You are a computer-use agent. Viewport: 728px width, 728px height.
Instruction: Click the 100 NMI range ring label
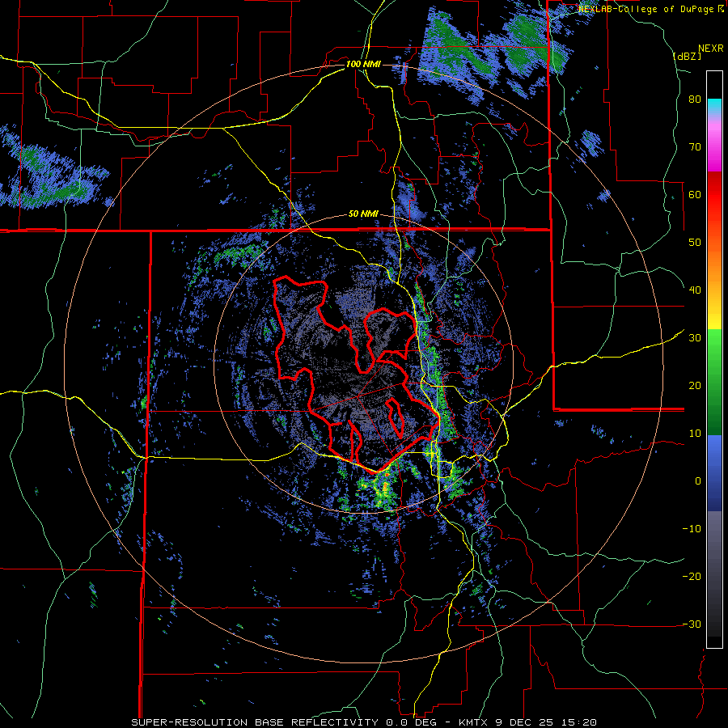tap(363, 64)
